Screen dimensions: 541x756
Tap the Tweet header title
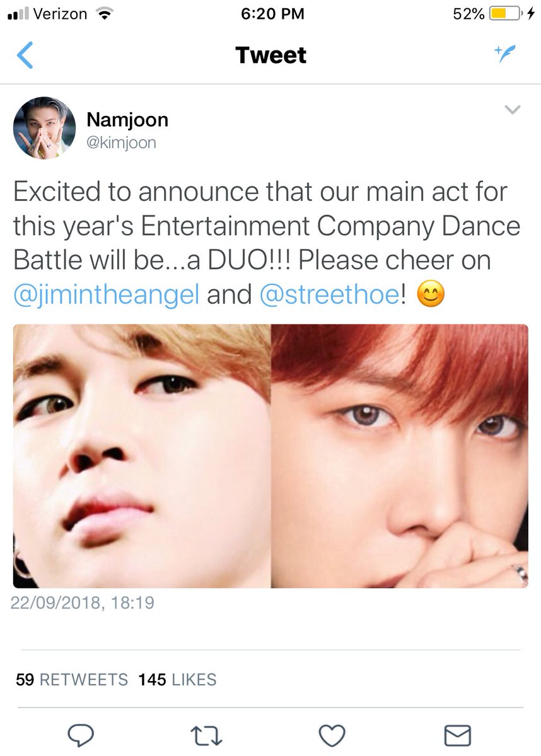[x=270, y=55]
